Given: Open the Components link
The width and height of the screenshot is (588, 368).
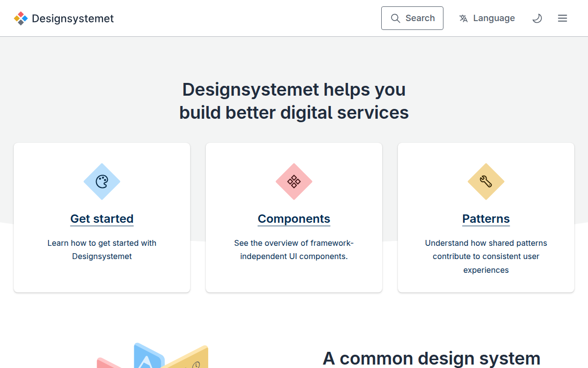Looking at the screenshot, I should pyautogui.click(x=294, y=219).
